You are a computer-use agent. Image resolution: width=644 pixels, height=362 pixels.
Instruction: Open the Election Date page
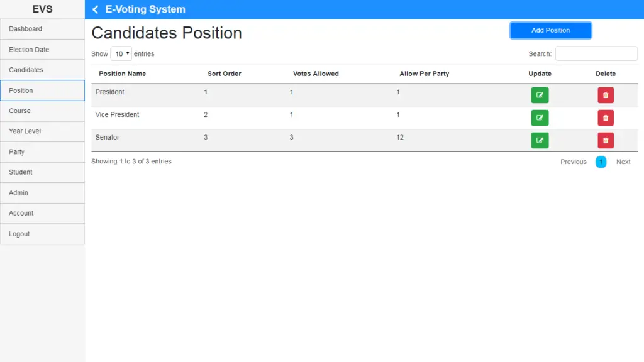[28, 49]
